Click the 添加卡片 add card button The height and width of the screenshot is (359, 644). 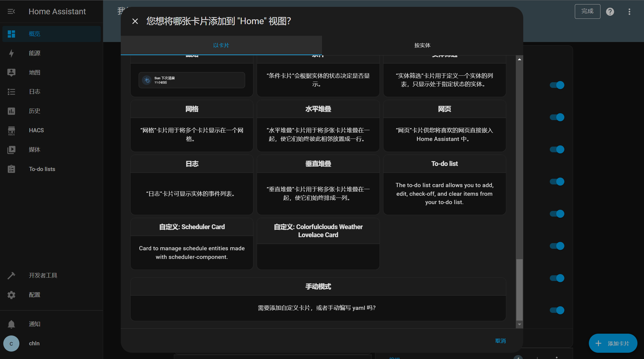coord(613,343)
